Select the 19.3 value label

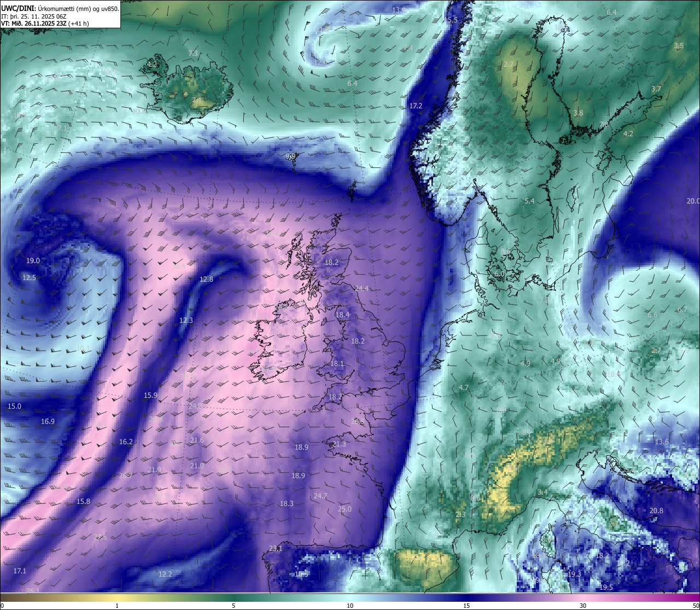(x=574, y=574)
